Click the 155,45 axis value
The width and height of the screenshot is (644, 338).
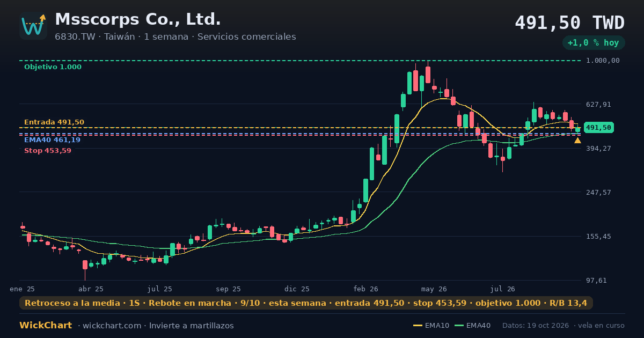click(599, 237)
